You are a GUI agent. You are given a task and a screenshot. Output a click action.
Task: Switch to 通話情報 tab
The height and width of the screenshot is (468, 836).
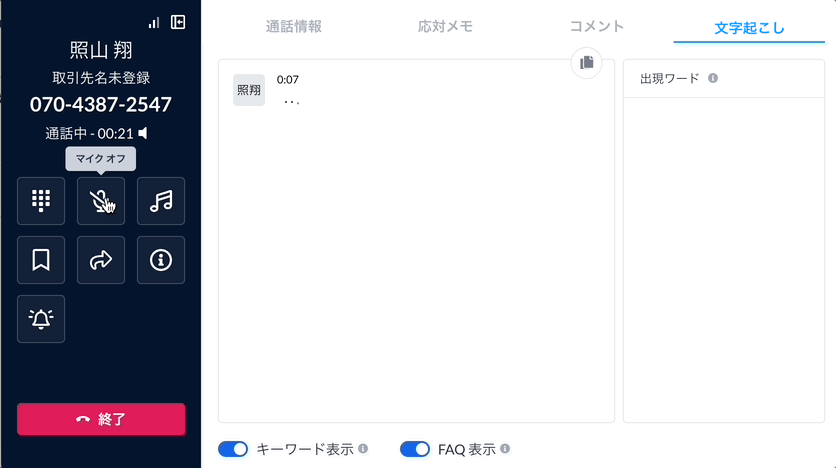coord(294,27)
